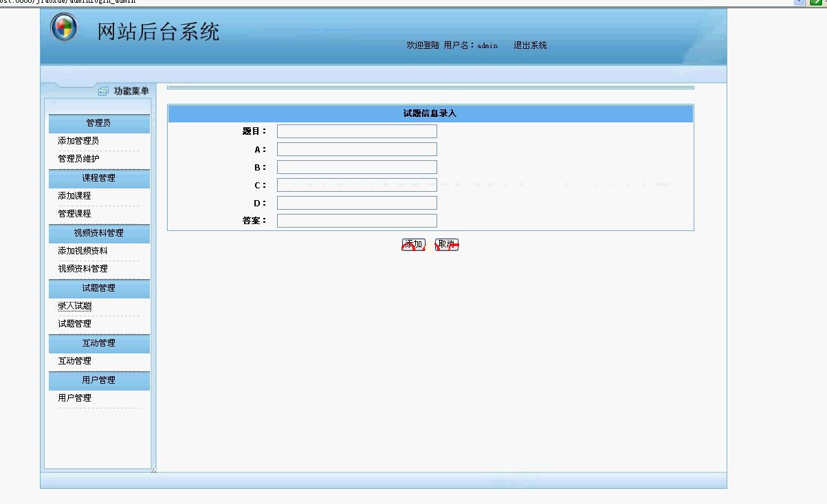Image resolution: width=827 pixels, height=504 pixels.
Task: Open 添加课程 menu entry
Action: (x=74, y=196)
